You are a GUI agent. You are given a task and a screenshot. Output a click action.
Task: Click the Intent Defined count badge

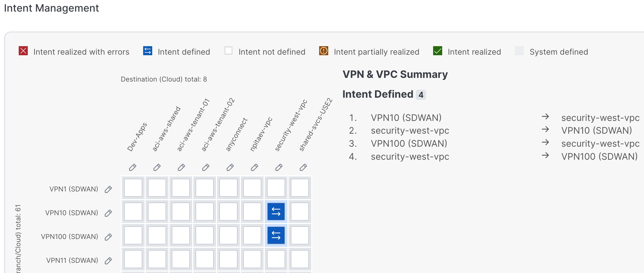421,95
